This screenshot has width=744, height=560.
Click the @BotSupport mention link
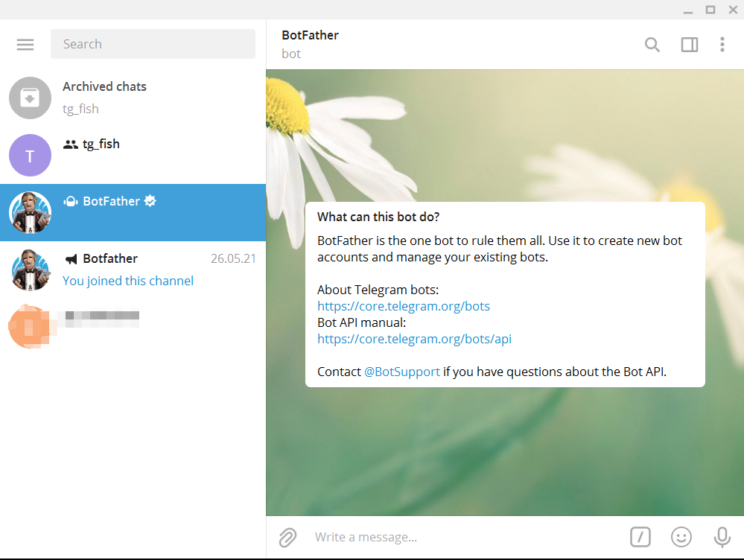click(402, 372)
